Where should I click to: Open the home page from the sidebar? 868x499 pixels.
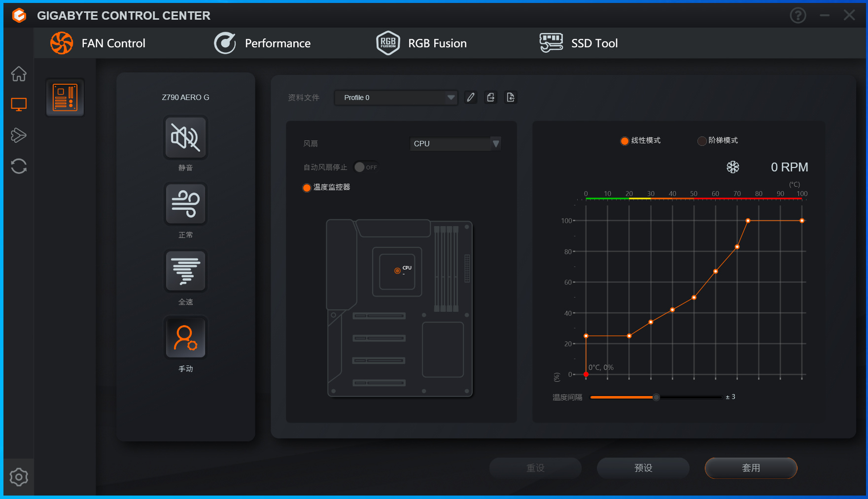pos(19,74)
